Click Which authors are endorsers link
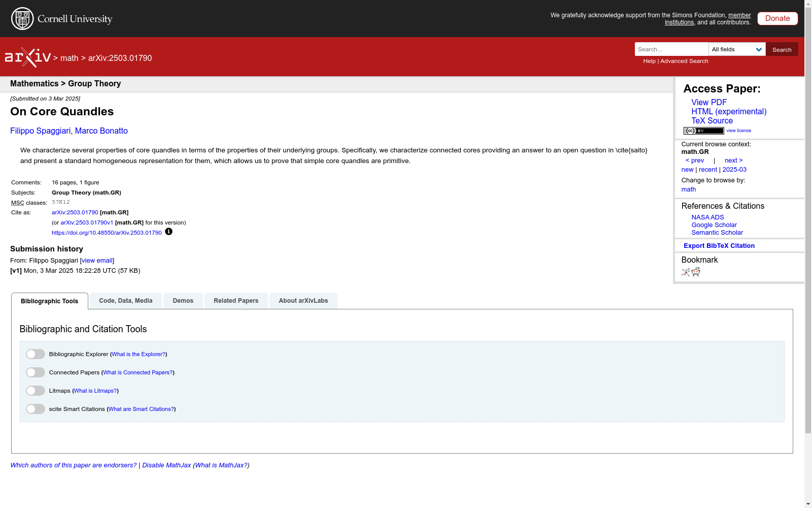Screen dimensions: 812x508 pyautogui.click(x=74, y=465)
